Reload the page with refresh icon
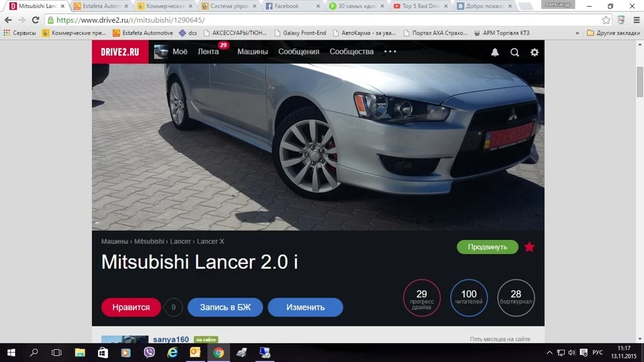 click(36, 19)
